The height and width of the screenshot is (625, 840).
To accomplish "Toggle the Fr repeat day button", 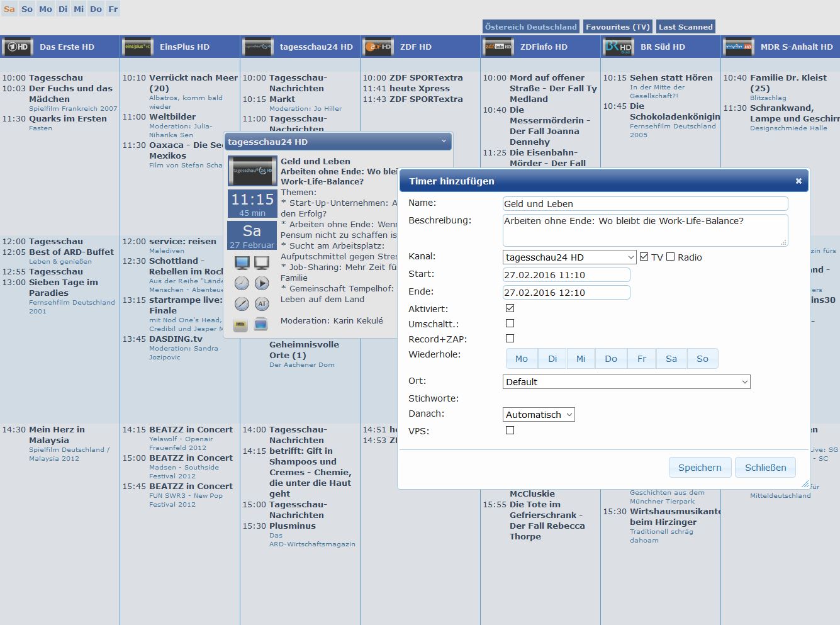I will (x=641, y=359).
